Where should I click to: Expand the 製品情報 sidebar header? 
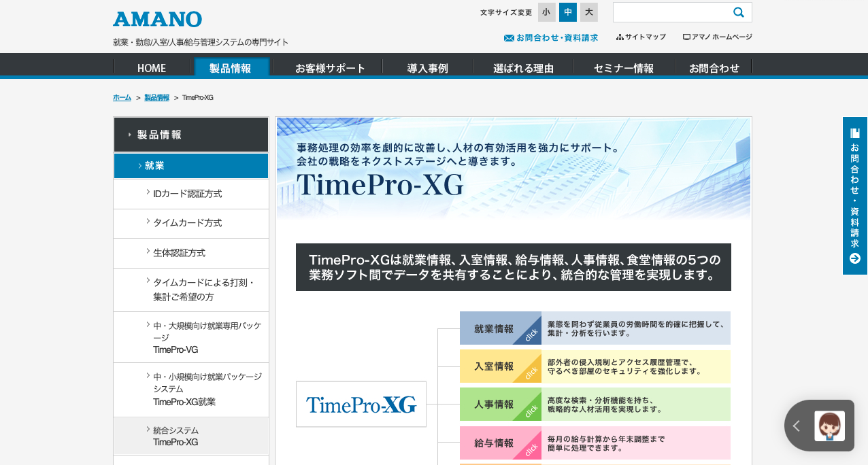(x=191, y=135)
